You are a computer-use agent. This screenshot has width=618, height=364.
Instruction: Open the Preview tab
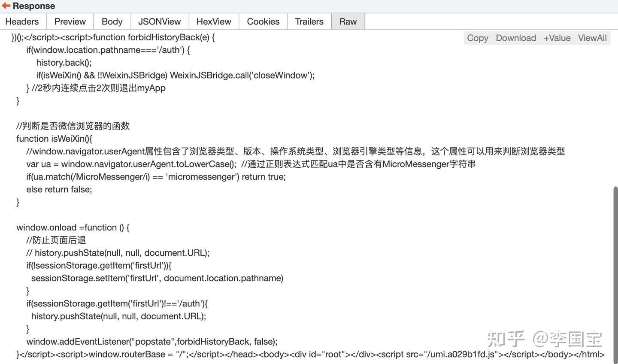(70, 21)
